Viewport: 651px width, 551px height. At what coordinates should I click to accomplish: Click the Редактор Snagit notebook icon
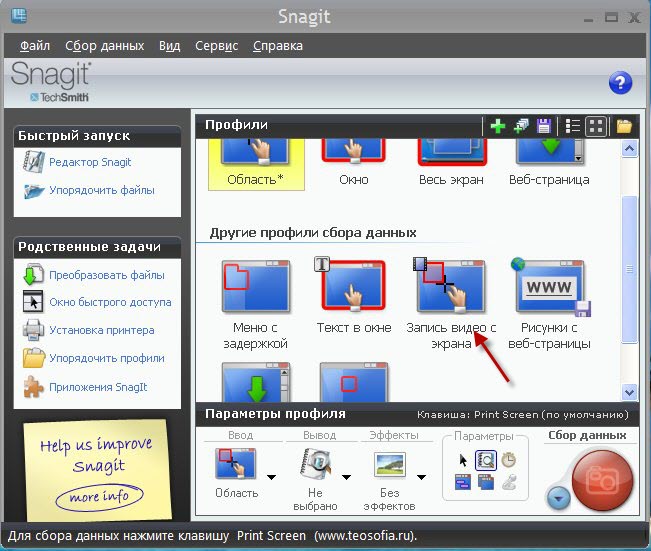pos(33,162)
